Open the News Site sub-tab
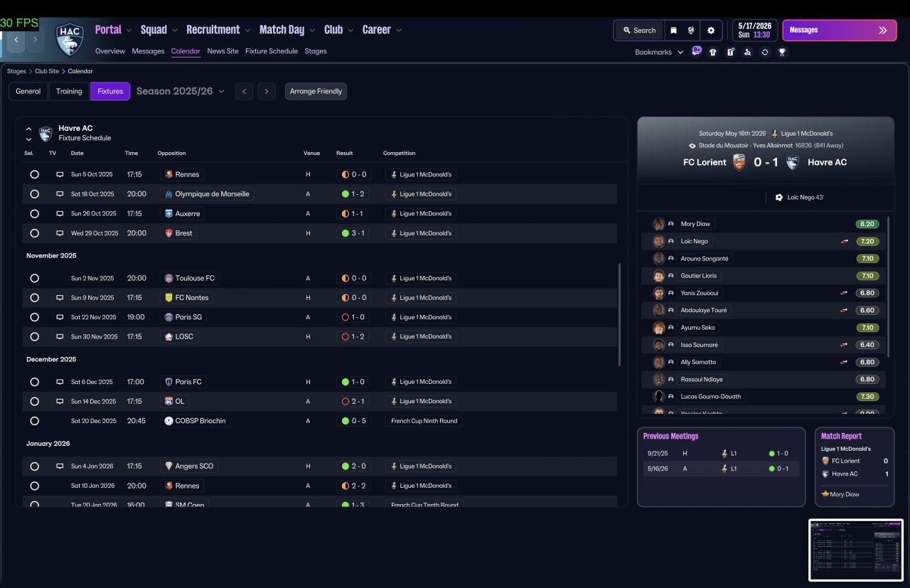Image resolution: width=910 pixels, height=588 pixels. coord(223,51)
